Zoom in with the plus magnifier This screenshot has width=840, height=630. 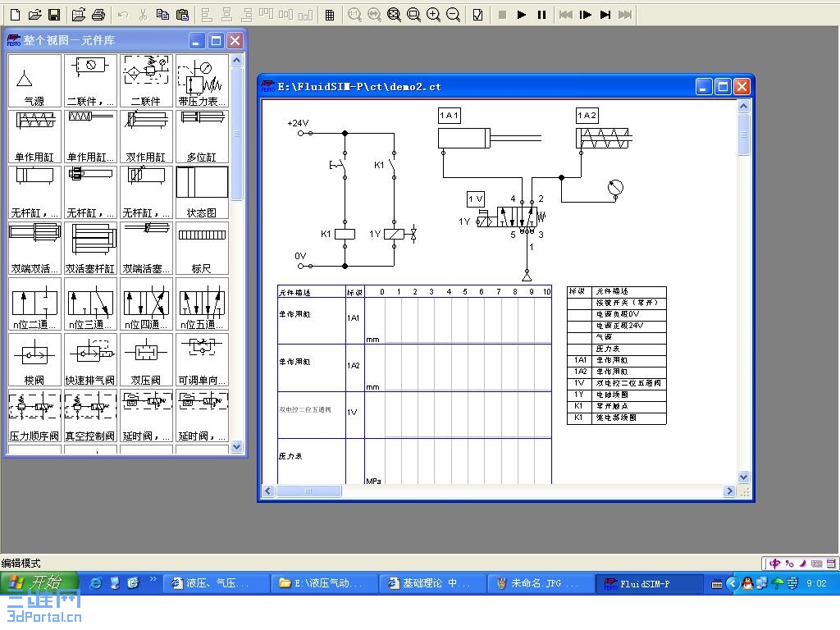point(433,15)
